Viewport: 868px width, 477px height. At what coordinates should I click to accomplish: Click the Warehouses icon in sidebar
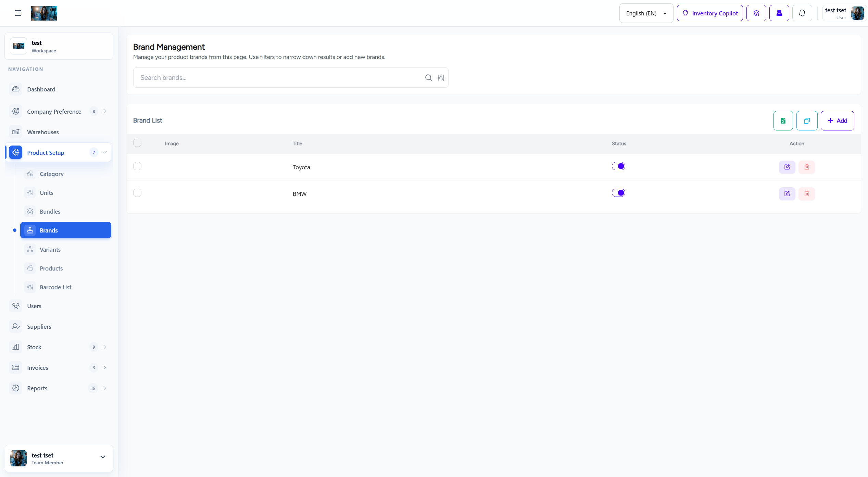click(16, 132)
